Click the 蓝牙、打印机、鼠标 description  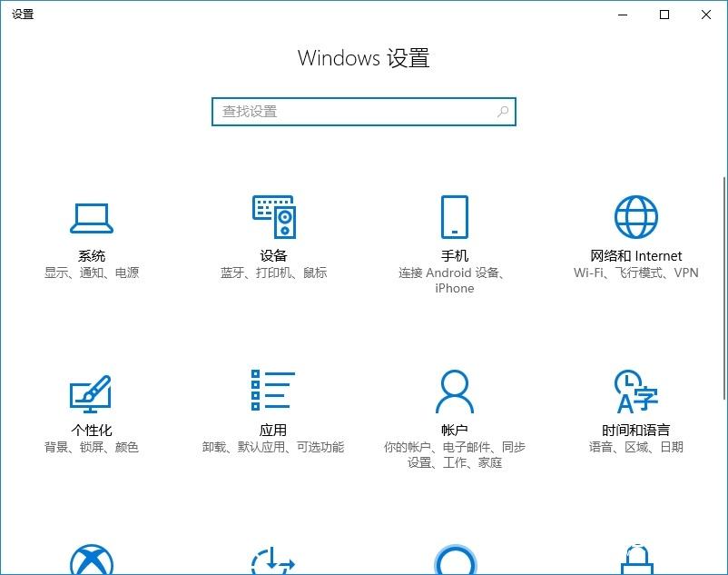coord(273,273)
